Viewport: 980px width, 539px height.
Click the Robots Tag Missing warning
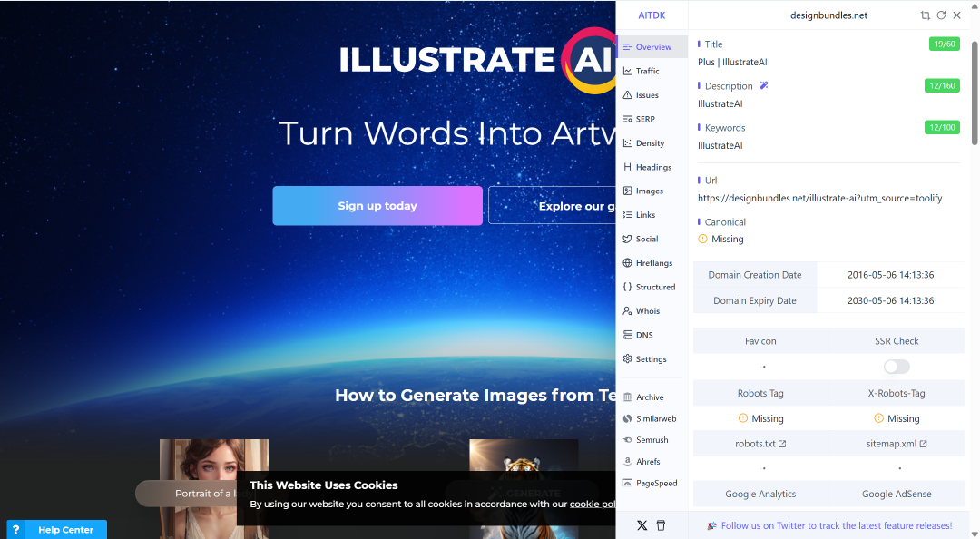click(x=760, y=418)
